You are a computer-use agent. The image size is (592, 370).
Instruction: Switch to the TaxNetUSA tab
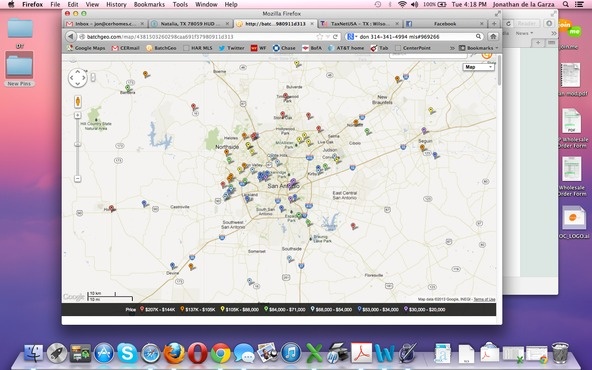(x=360, y=23)
